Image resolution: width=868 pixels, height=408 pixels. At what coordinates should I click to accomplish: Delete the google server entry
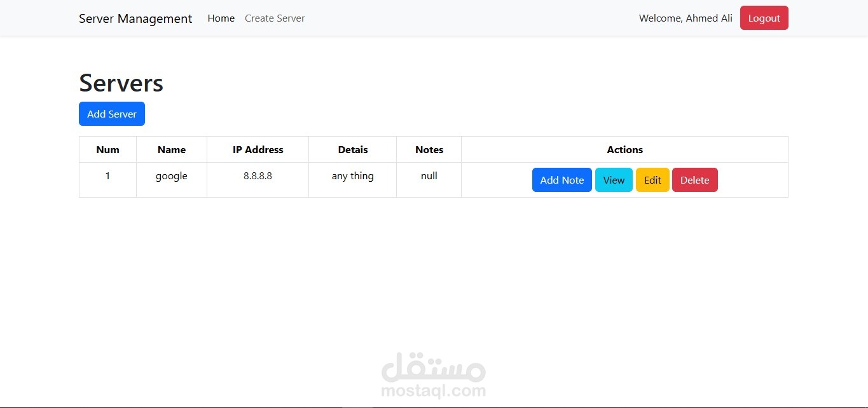[x=694, y=180]
